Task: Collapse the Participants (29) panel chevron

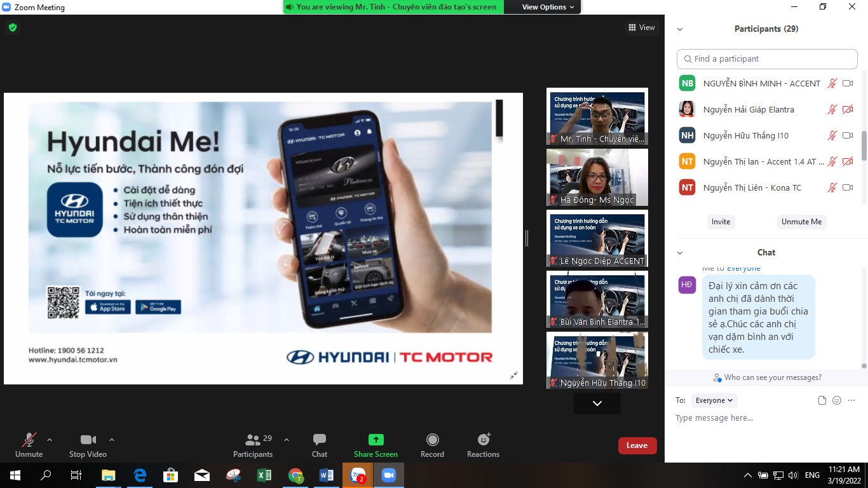Action: point(680,29)
